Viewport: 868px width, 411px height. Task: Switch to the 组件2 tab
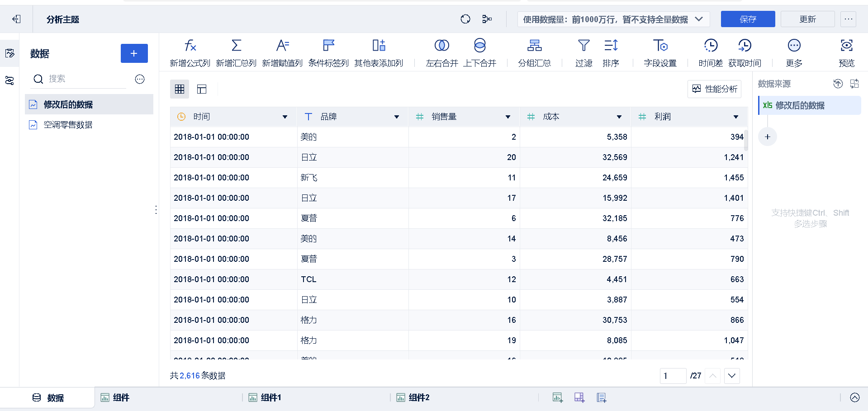click(x=413, y=398)
